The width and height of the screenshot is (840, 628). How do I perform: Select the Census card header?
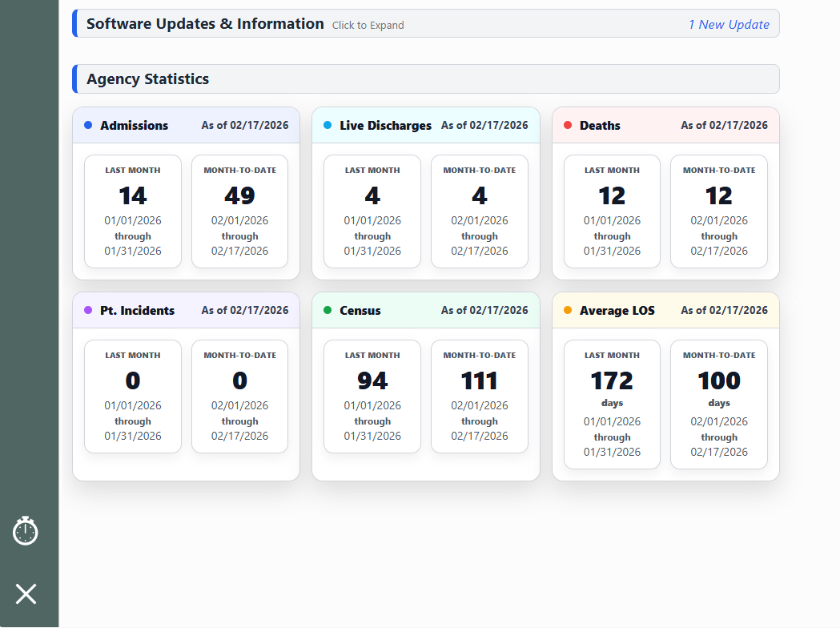click(x=426, y=310)
